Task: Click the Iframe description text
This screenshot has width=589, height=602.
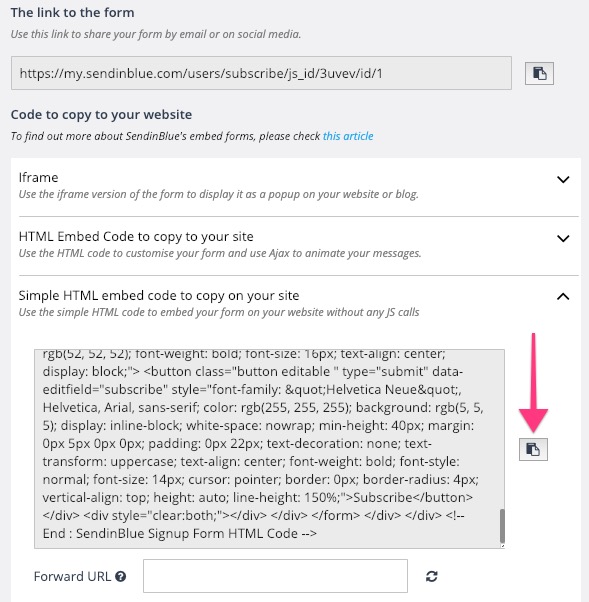Action: [x=218, y=194]
